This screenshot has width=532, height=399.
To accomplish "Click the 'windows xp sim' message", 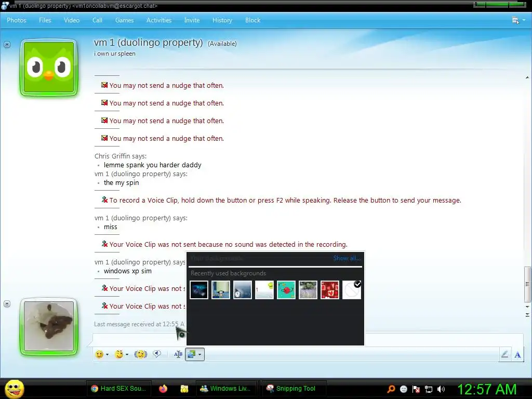I will pos(128,271).
